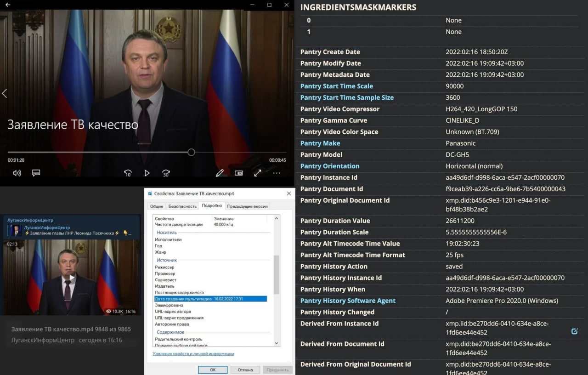Screen dimensions: 588x375
Task: Go back with the video player's back arrow
Action: (7, 5)
